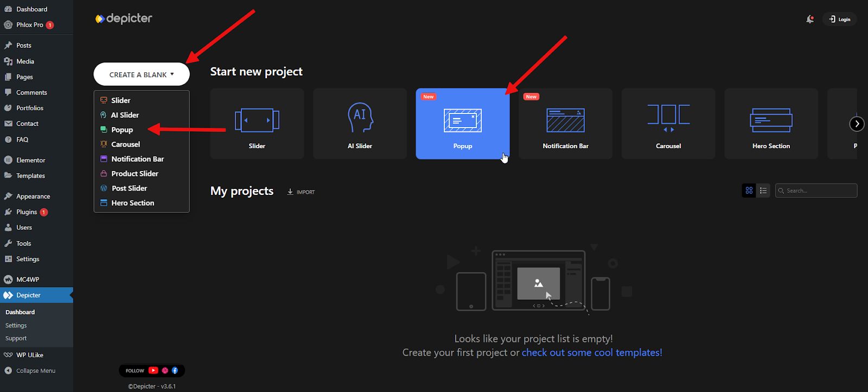868x392 pixels.
Task: Switch projects to list view
Action: (x=763, y=191)
